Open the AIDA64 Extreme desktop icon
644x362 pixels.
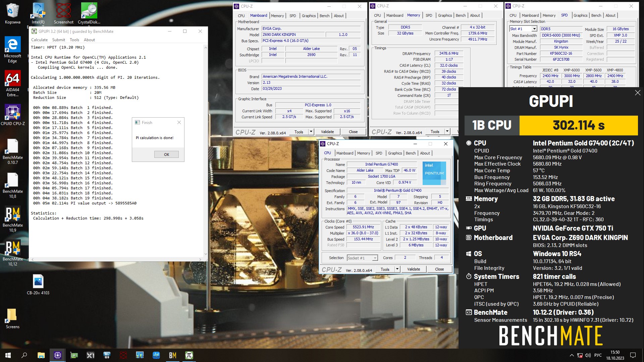click(x=12, y=83)
